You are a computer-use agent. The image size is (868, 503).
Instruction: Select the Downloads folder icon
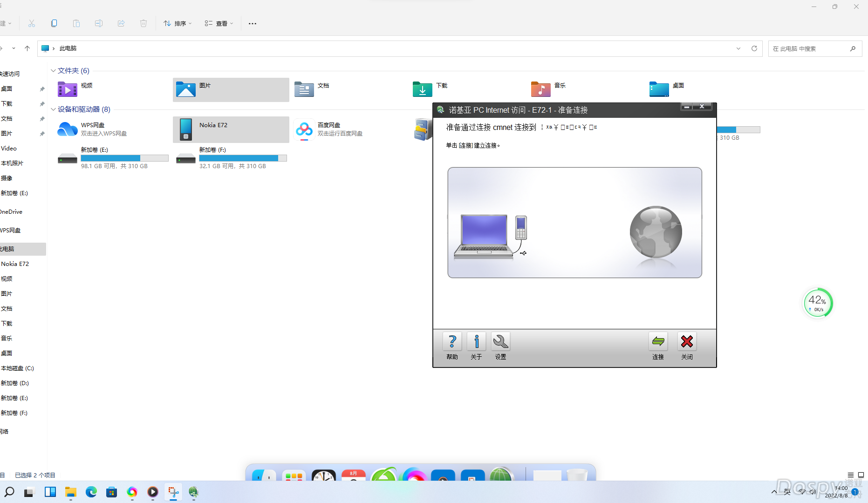point(423,89)
